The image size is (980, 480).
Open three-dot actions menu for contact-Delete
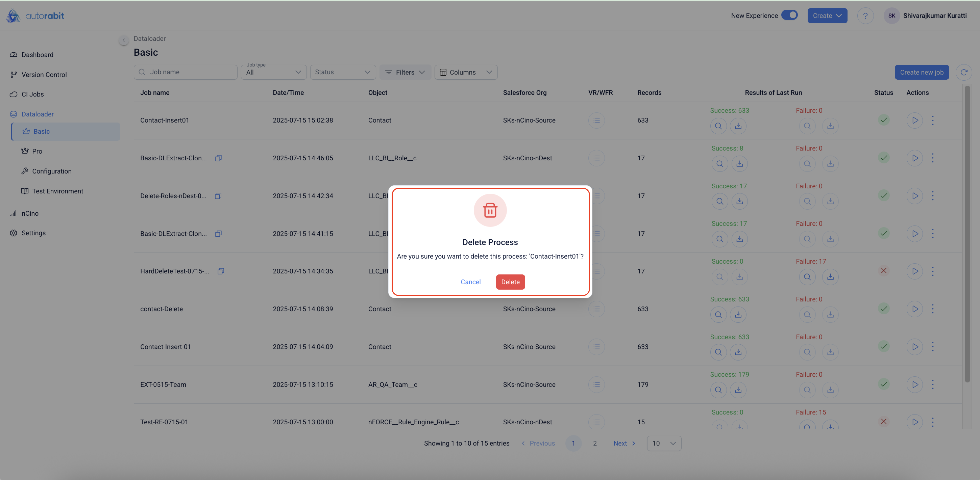932,309
